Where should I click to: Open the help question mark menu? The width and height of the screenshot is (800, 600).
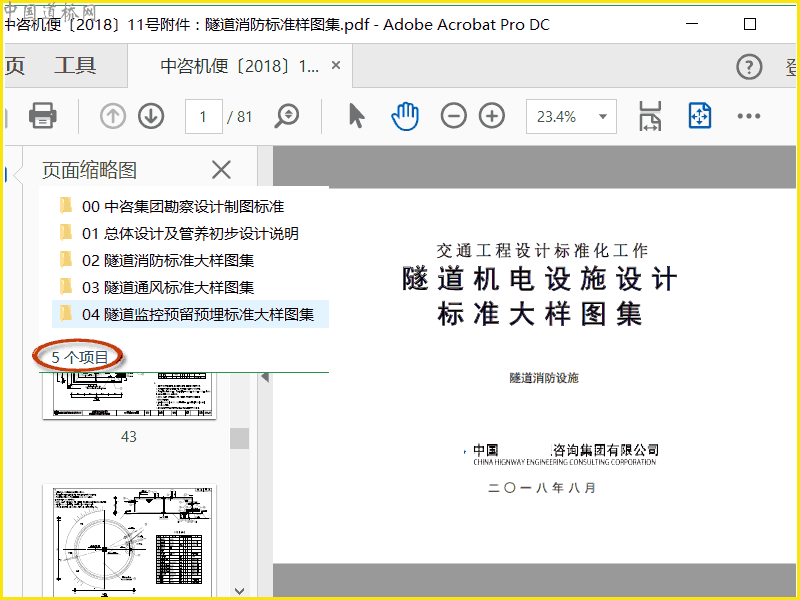[x=749, y=67]
